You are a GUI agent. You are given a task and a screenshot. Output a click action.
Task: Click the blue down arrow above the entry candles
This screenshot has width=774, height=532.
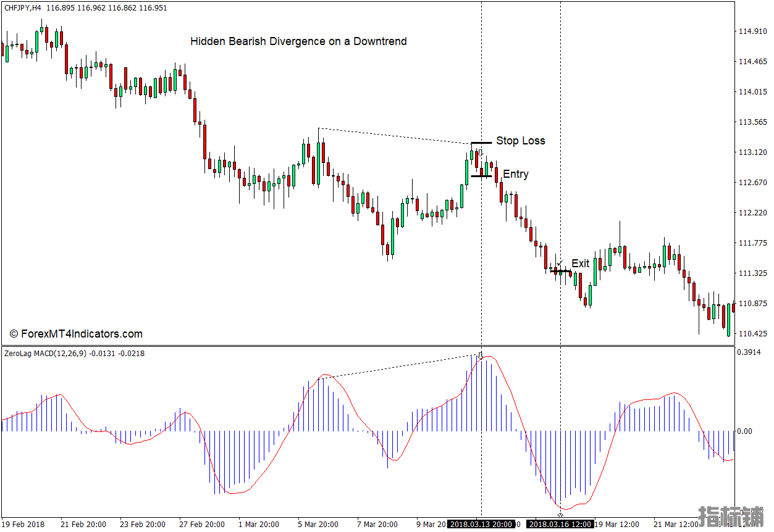(481, 152)
